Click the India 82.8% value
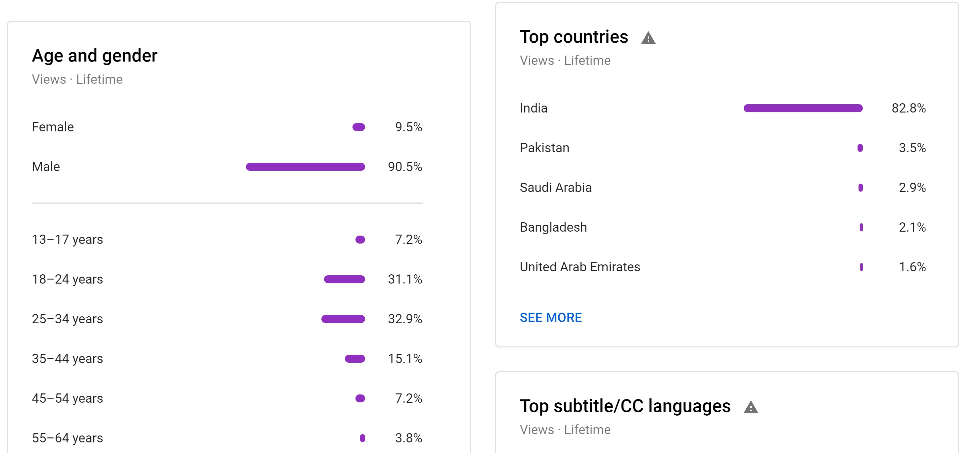 click(909, 108)
